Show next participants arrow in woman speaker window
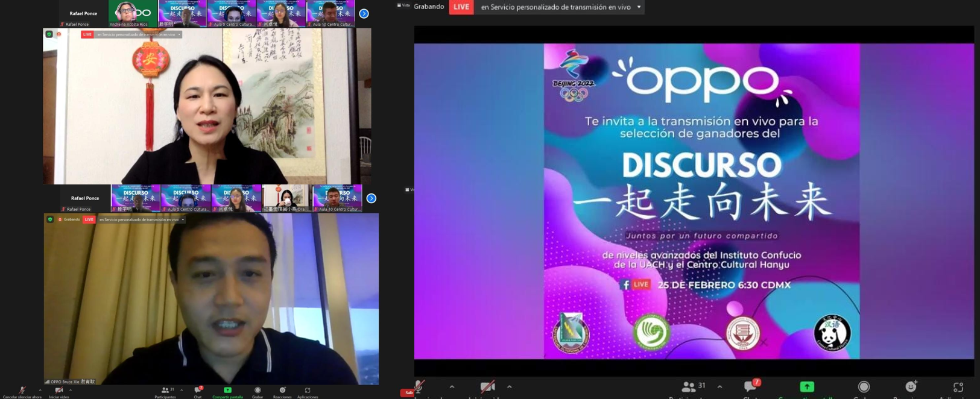 [364, 13]
